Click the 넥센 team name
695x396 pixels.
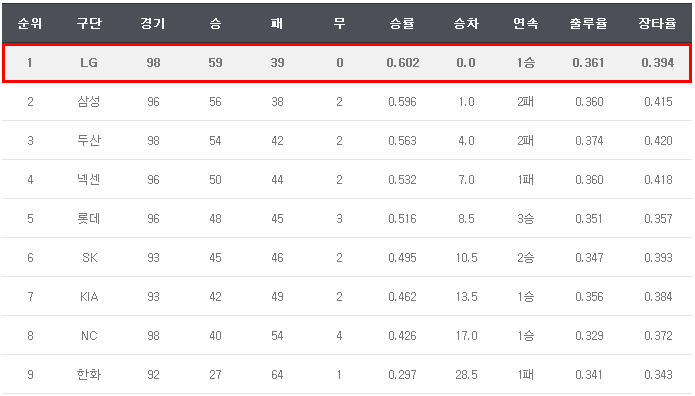tap(89, 180)
